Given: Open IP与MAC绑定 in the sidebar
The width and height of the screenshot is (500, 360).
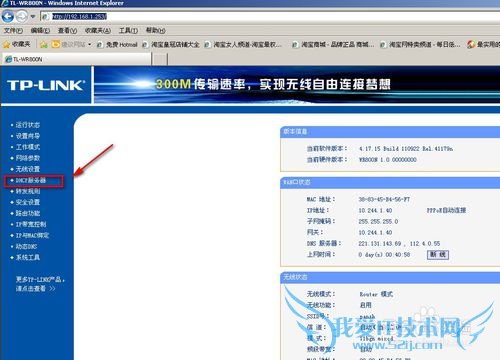Looking at the screenshot, I should [x=32, y=235].
